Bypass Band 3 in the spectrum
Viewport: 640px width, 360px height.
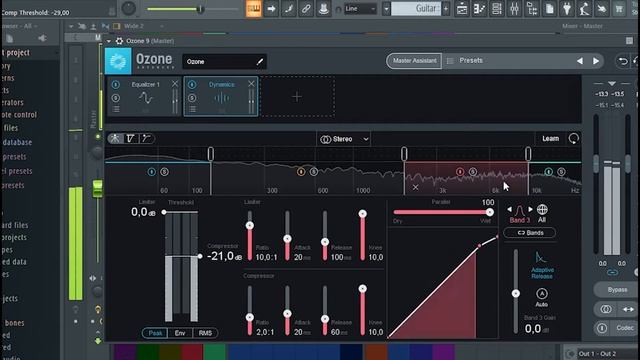click(460, 172)
